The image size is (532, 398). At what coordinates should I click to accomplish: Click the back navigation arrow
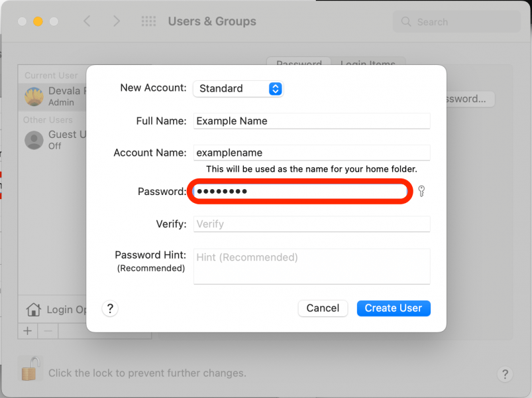[x=87, y=21]
